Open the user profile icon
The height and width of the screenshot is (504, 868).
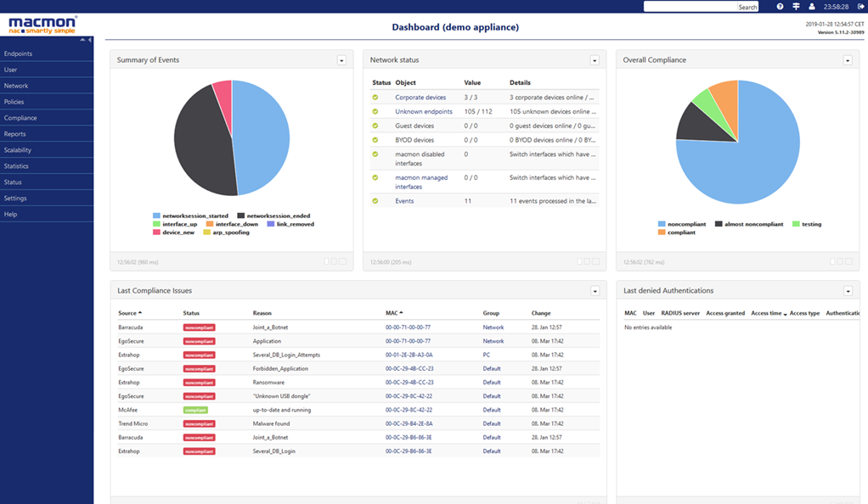(x=812, y=7)
